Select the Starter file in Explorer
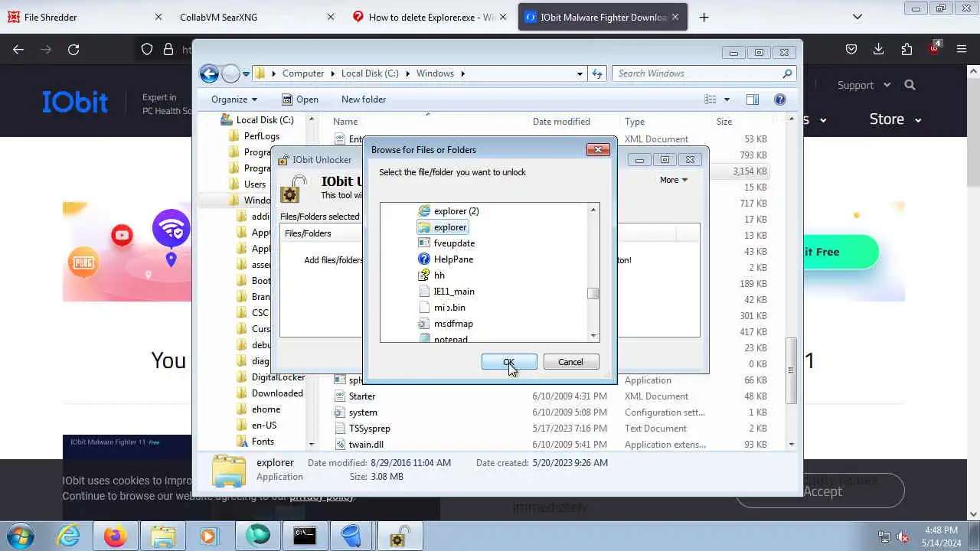 (362, 396)
